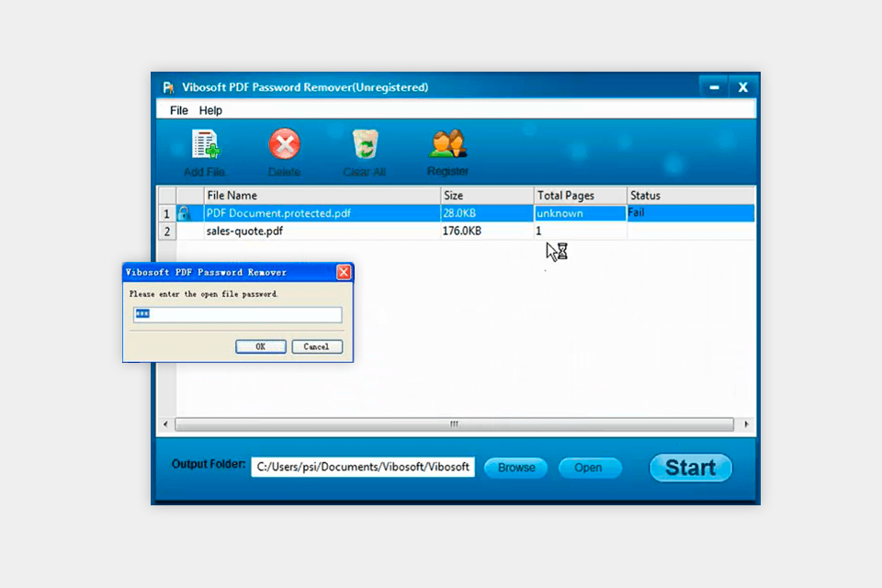Select PDF Document.protected.pdf file name
Image resolution: width=882 pixels, height=588 pixels.
point(278,213)
